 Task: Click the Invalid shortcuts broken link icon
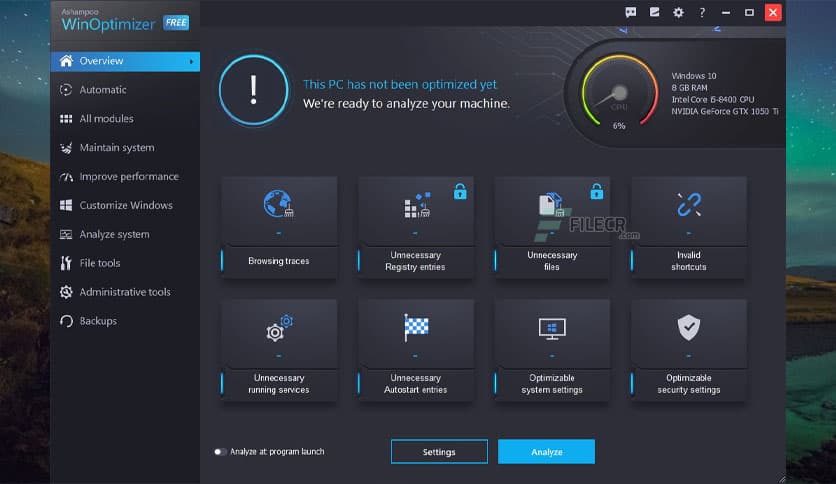(689, 205)
